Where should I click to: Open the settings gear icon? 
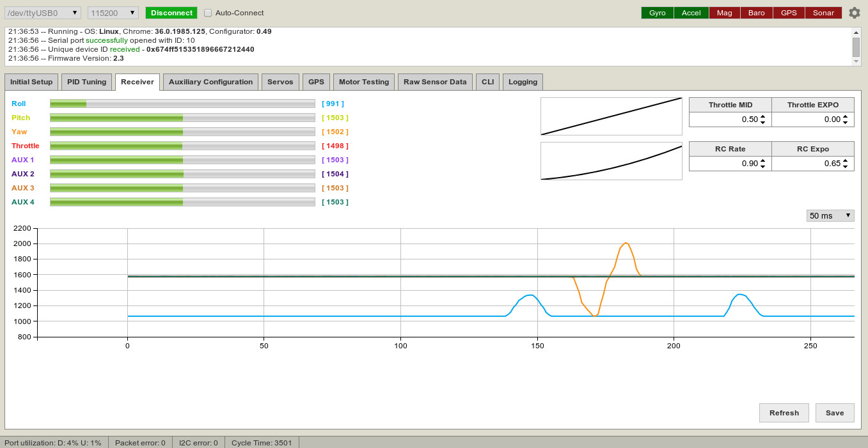854,13
